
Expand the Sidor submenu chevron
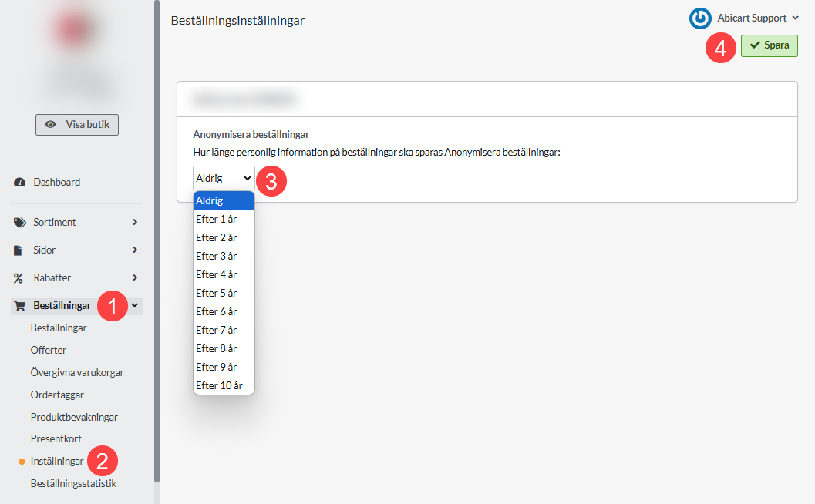click(x=135, y=250)
